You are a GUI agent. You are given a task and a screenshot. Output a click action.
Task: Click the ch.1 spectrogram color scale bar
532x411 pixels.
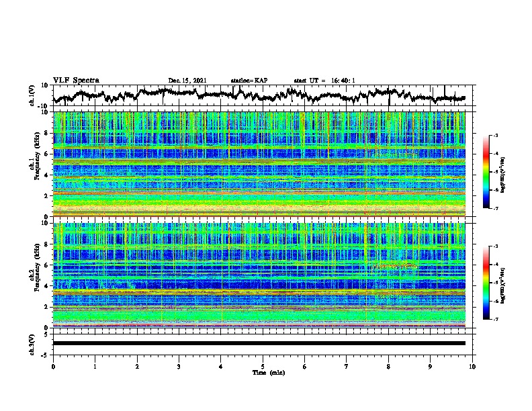486,172
